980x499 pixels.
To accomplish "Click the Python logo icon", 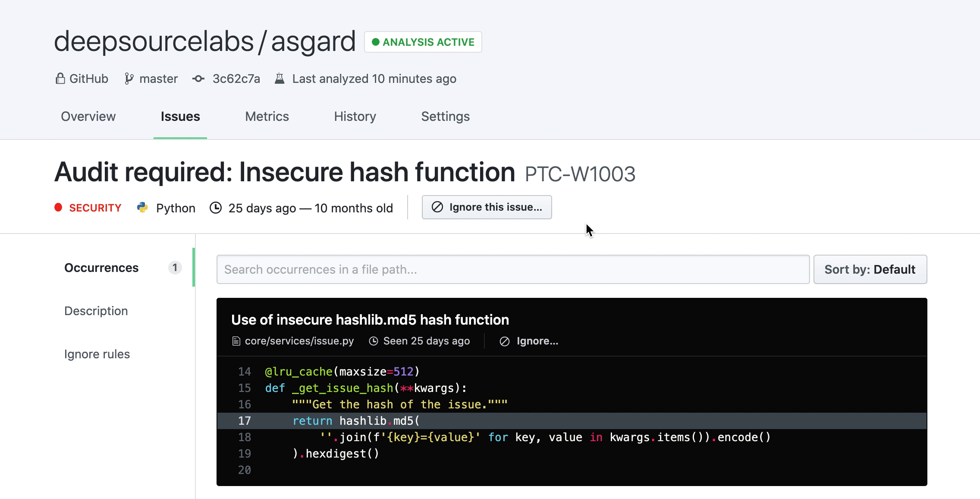I will pos(142,208).
